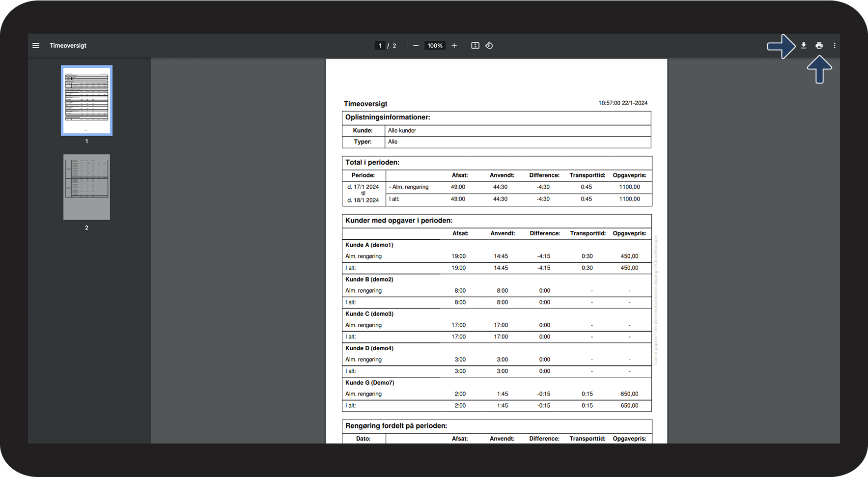Click the Kunde A (demo1) row label
Viewport: 868px width, 477px height.
click(x=369, y=245)
